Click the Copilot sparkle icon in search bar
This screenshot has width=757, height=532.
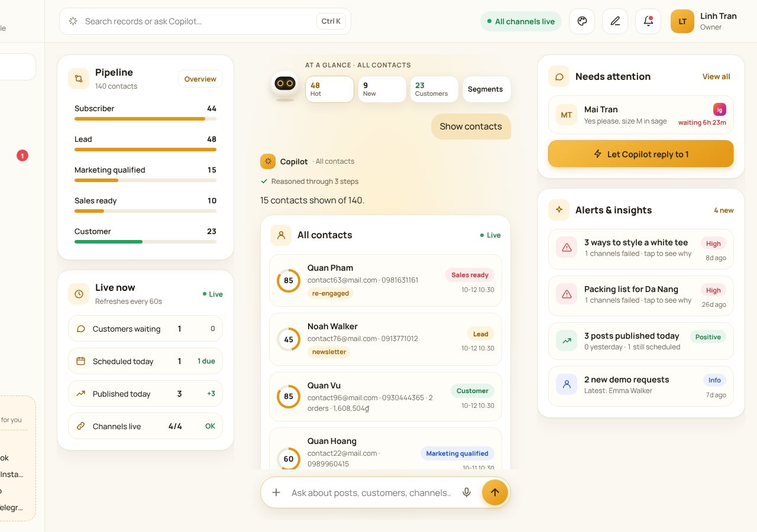[73, 21]
